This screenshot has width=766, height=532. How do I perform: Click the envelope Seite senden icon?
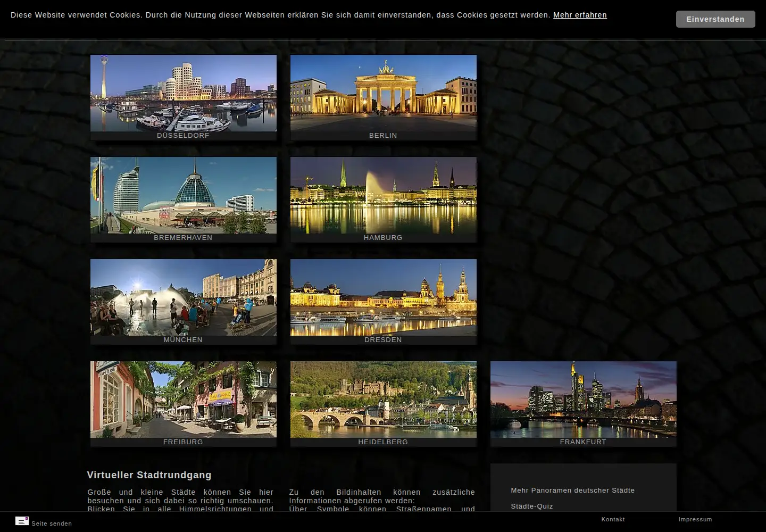(22, 521)
